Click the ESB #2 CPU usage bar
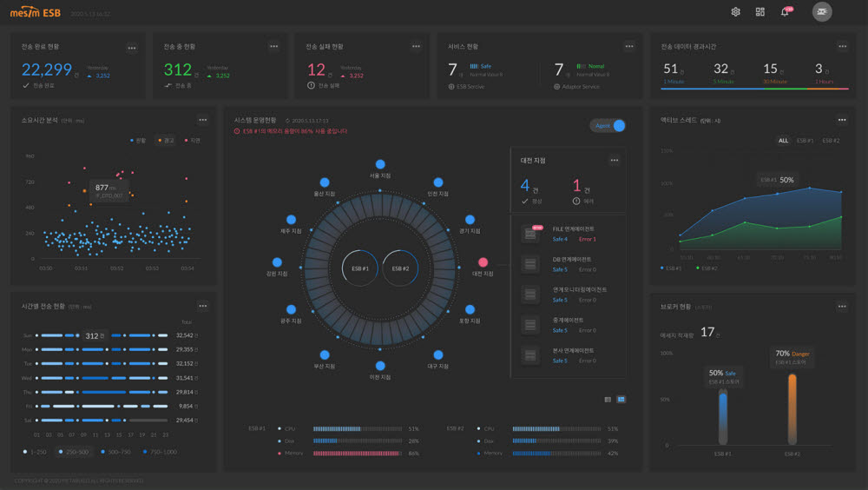Image resolution: width=868 pixels, height=490 pixels. tap(557, 429)
